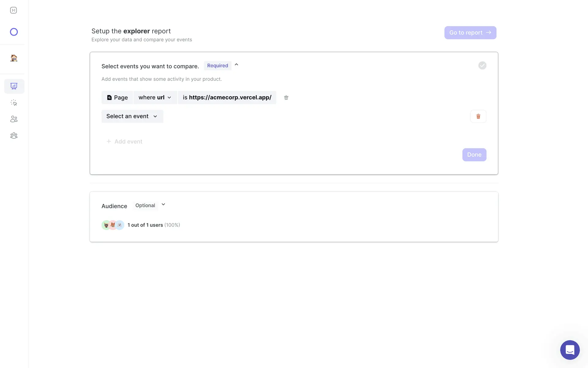Screen dimensions: 588x368
Task: Open the chat support bubble icon
Action: coord(570,350)
